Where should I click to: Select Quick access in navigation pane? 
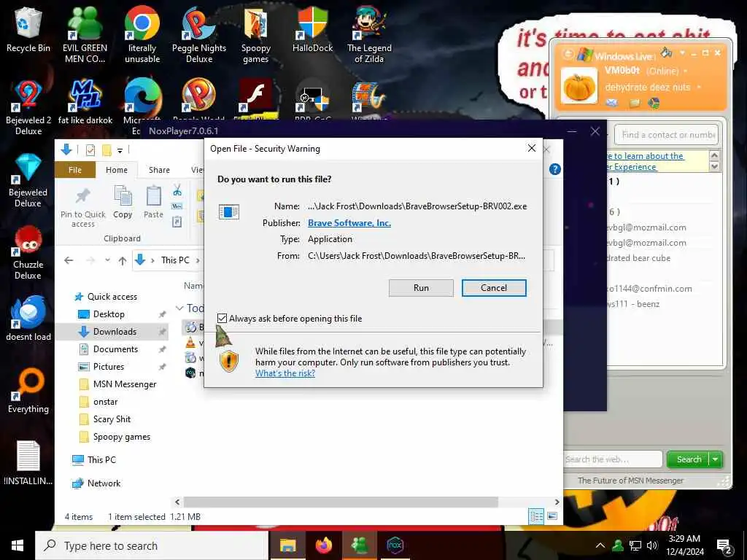click(112, 297)
